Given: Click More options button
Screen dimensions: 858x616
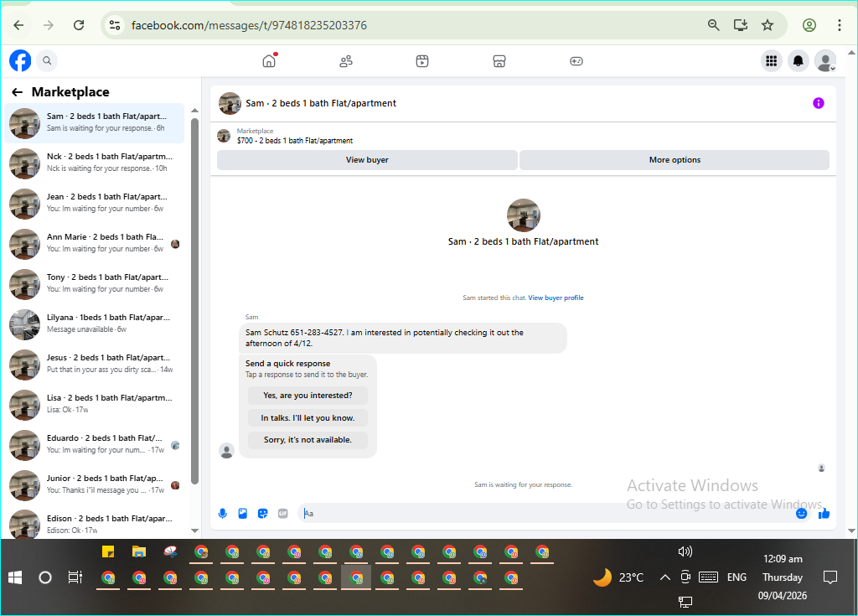Looking at the screenshot, I should tap(675, 160).
